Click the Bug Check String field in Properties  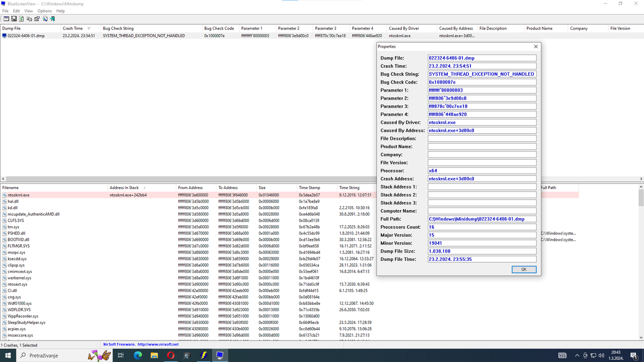pyautogui.click(x=482, y=74)
